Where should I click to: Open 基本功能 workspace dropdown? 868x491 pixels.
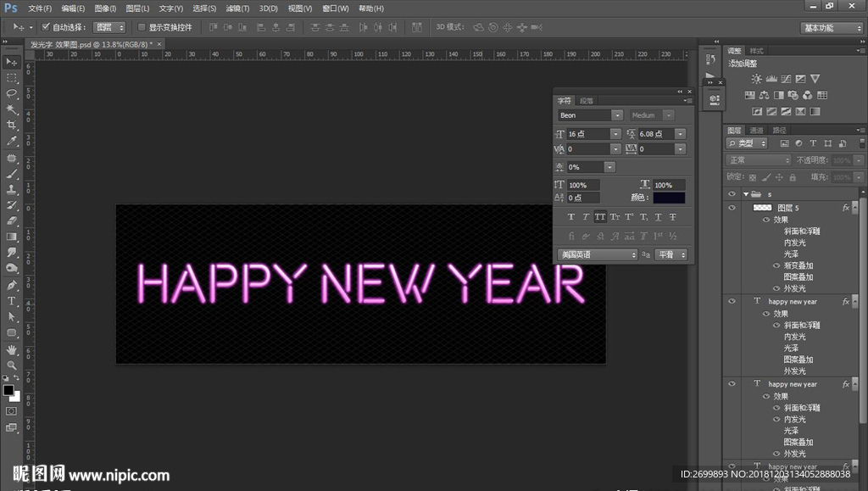832,28
